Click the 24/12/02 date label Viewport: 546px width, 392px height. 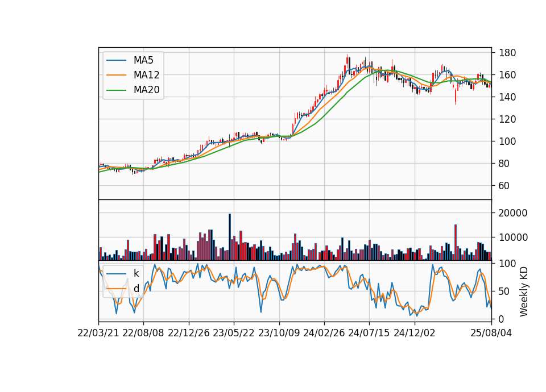tap(415, 333)
